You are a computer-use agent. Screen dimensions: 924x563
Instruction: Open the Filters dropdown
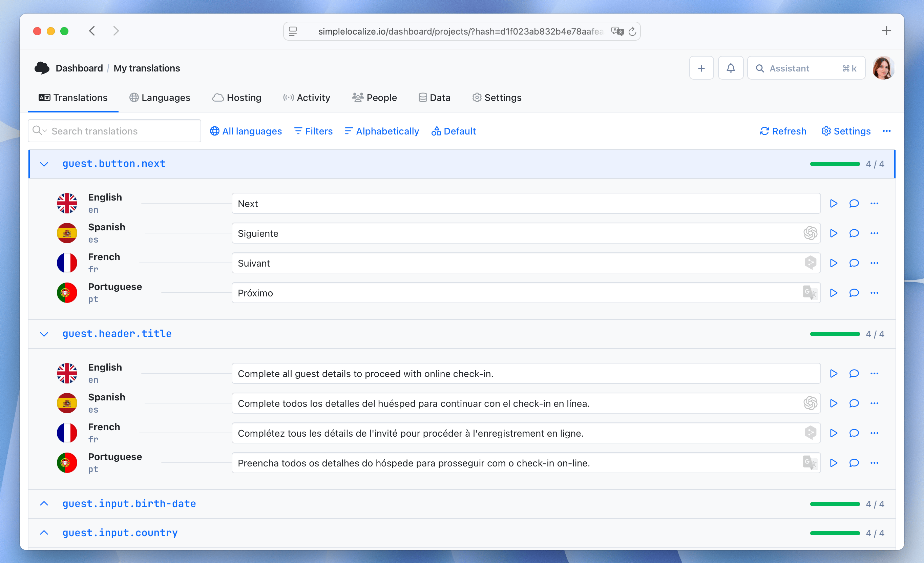pyautogui.click(x=314, y=131)
